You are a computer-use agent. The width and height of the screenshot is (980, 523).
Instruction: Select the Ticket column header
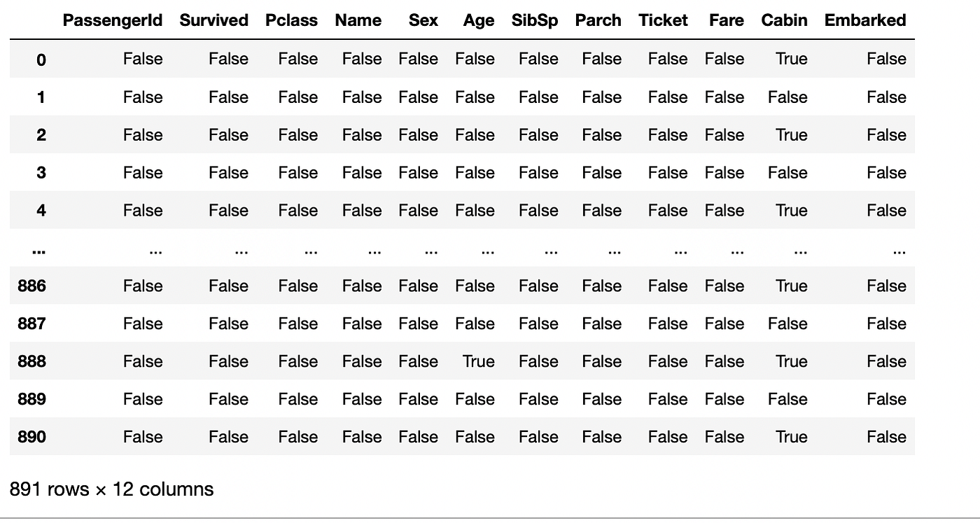tap(663, 20)
